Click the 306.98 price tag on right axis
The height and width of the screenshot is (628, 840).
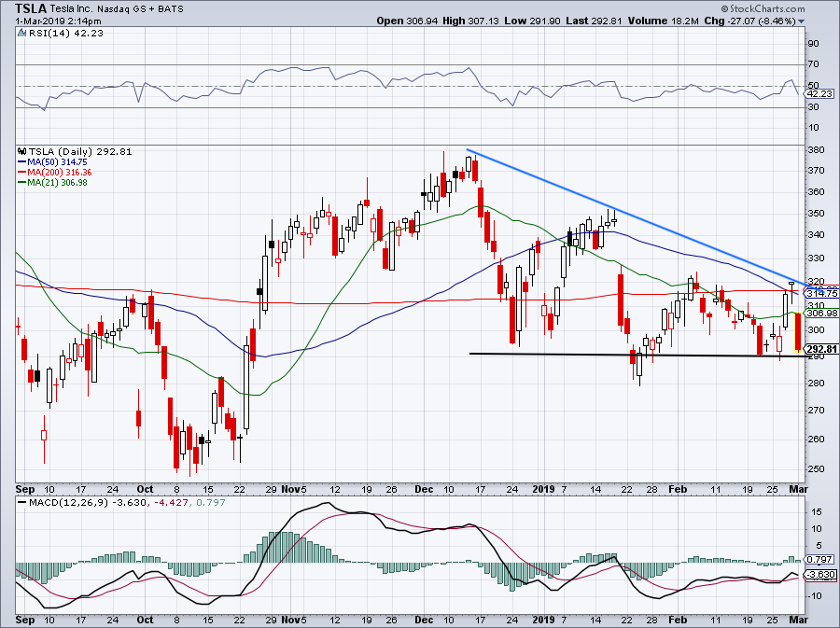pos(821,314)
